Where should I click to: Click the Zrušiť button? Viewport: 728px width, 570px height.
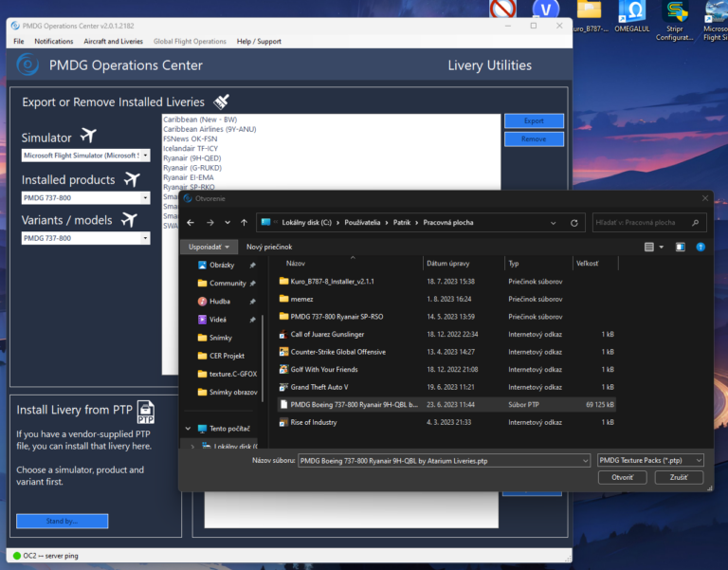click(679, 478)
